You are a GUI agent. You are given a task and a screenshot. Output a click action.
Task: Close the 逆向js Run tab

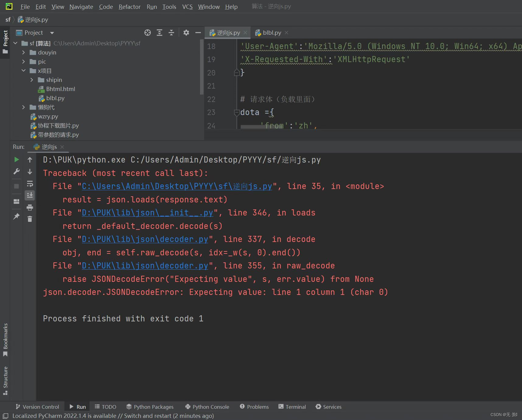click(x=62, y=147)
